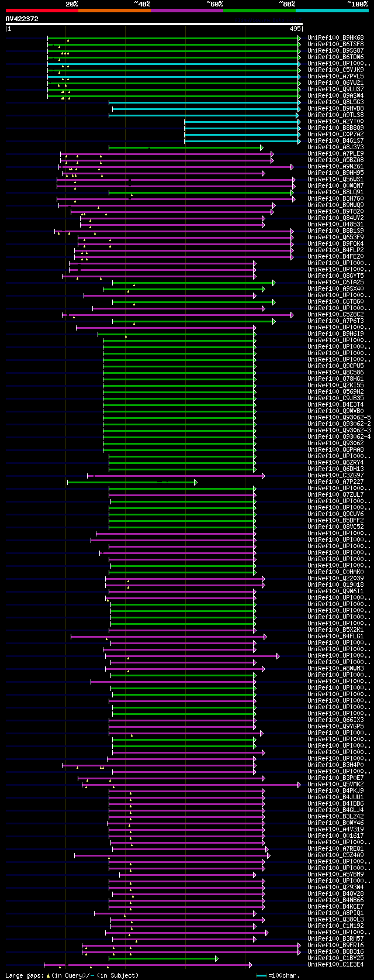Click the UniRef100_Q93062-5 label
This screenshot has width=374, height=980.
tap(339, 418)
